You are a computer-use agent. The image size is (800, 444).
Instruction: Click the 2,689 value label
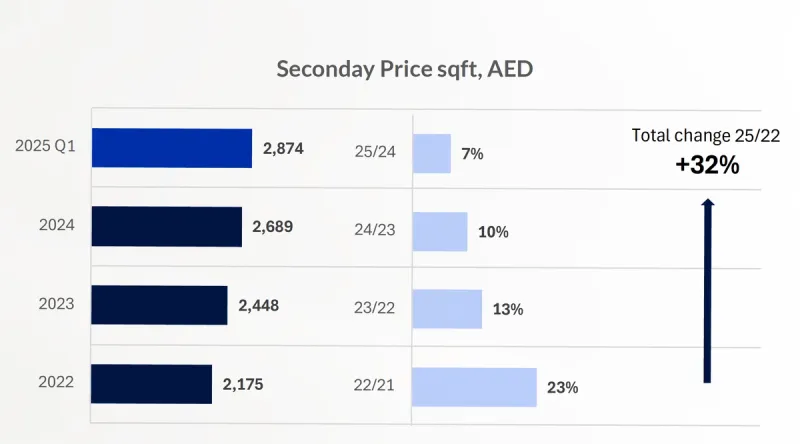click(273, 227)
